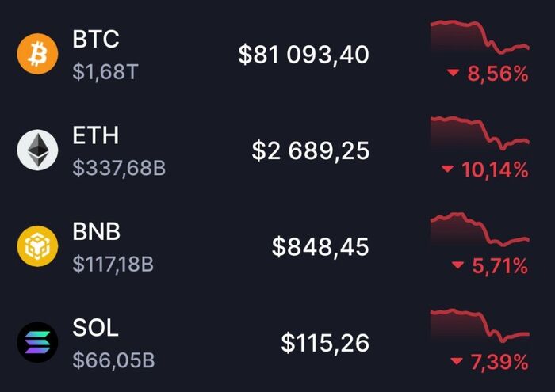The height and width of the screenshot is (392, 555).
Task: Click the Solana logo icon
Action: [x=38, y=342]
